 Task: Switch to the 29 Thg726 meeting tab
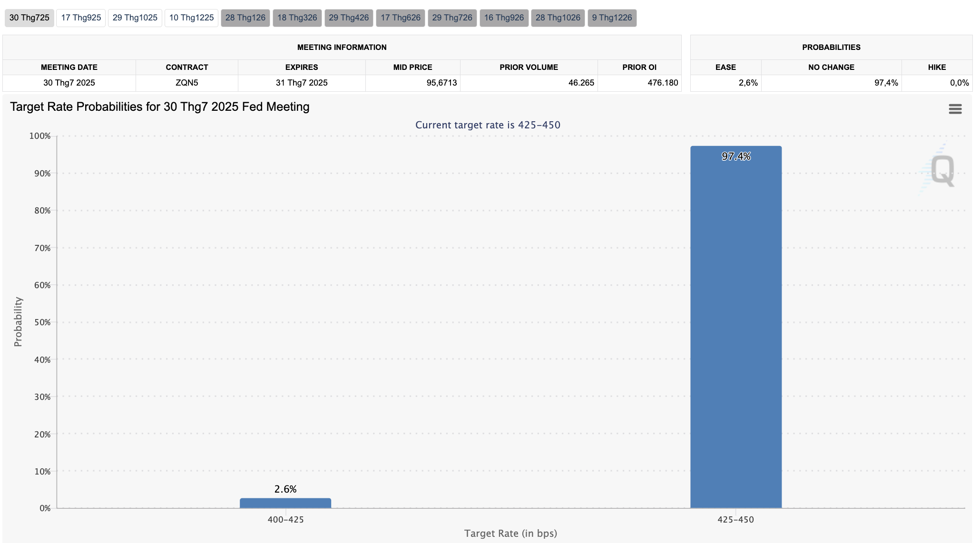coord(452,18)
